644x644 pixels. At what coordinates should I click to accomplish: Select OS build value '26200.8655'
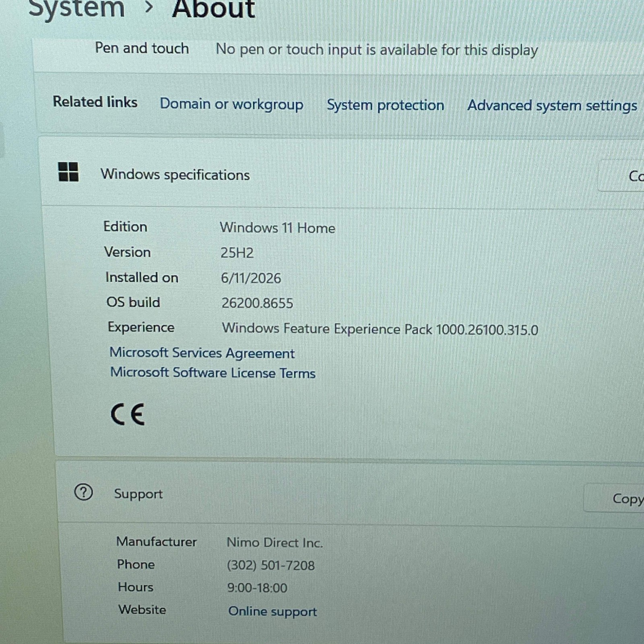(257, 303)
